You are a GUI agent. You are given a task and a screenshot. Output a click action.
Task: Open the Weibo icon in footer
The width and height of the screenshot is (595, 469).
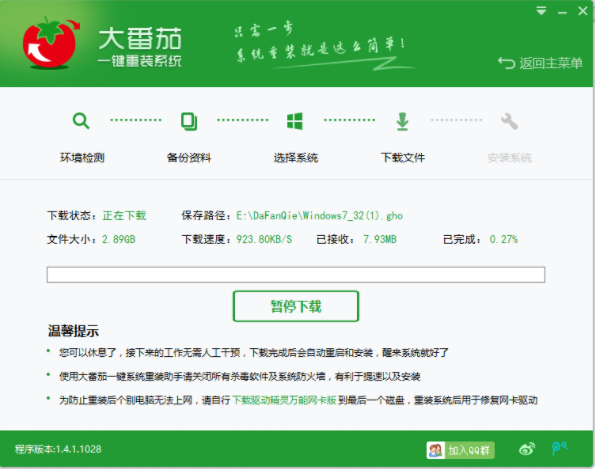tap(527, 449)
